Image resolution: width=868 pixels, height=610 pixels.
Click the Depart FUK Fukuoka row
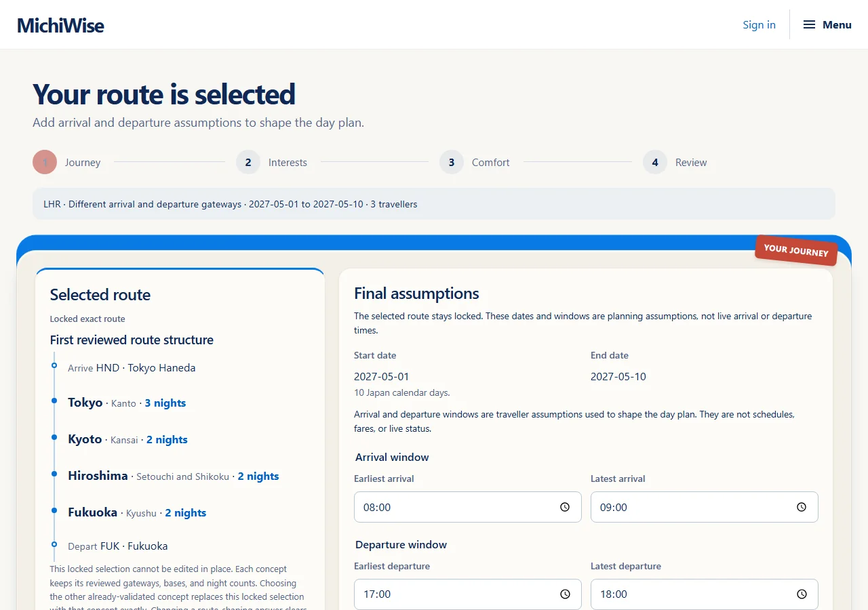click(x=118, y=546)
